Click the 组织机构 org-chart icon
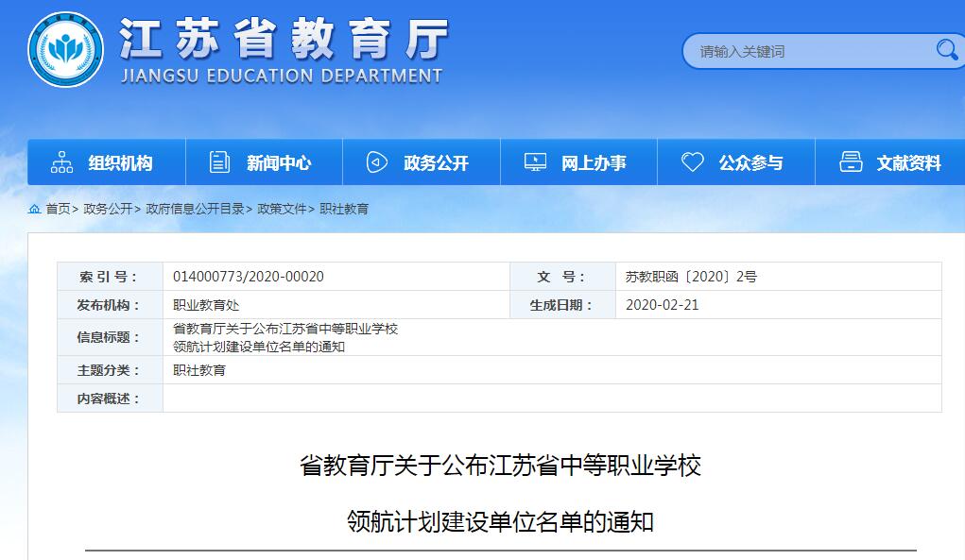The width and height of the screenshot is (965, 560). pos(61,162)
